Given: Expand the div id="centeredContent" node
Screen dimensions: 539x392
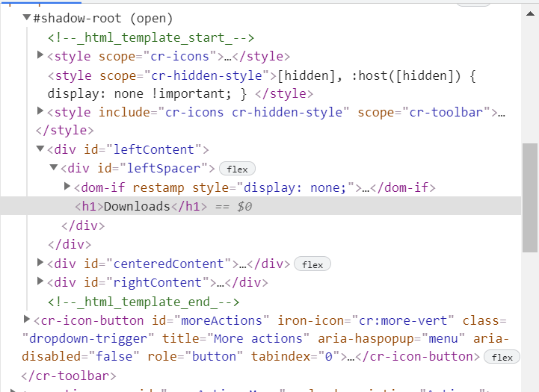Looking at the screenshot, I should tap(40, 263).
